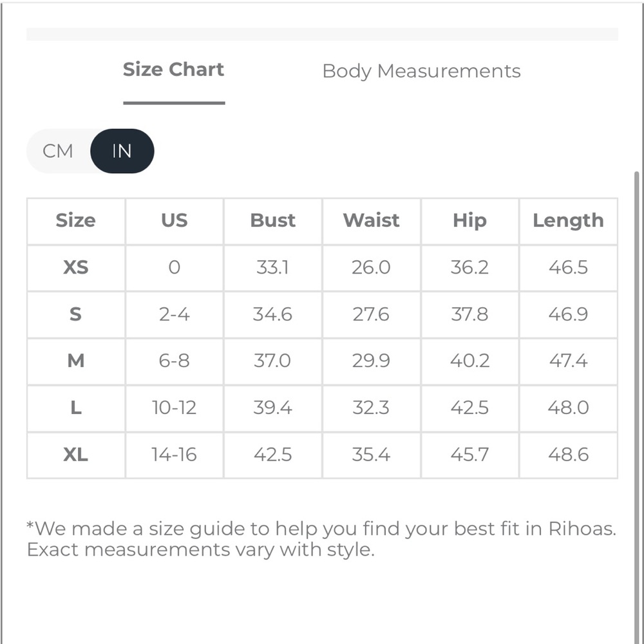Viewport: 644px width, 644px height.
Task: Click the S size row label
Action: pos(76,315)
